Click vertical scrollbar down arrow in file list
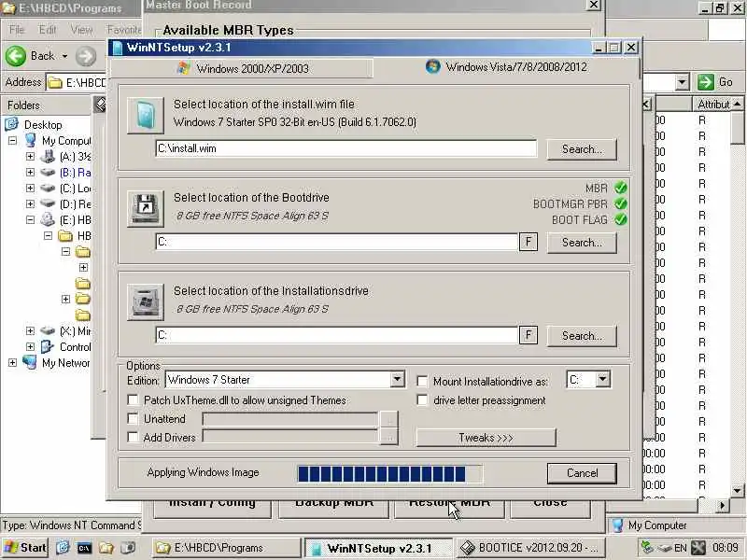This screenshot has width=747, height=560. tap(737, 490)
